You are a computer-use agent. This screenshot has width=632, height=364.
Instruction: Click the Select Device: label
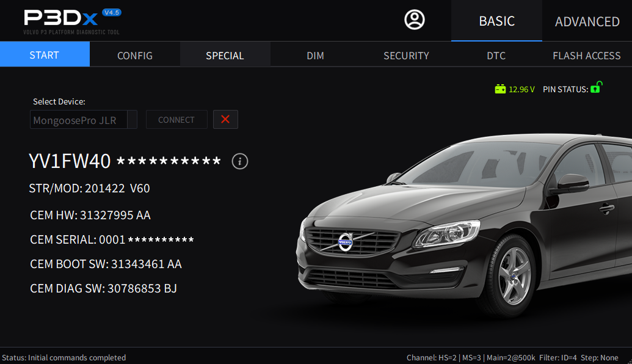tap(59, 101)
